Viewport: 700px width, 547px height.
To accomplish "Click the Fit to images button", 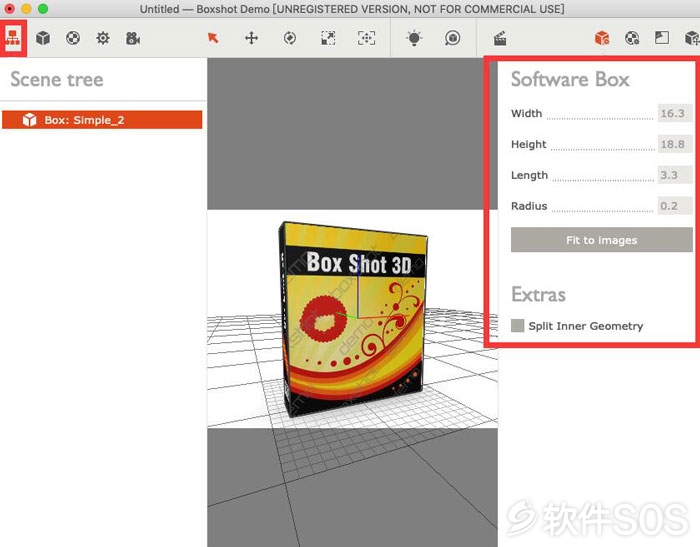I will [x=601, y=240].
